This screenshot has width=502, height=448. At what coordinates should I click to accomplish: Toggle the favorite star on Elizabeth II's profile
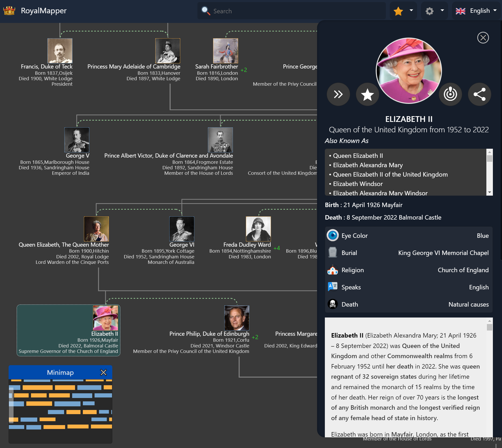tap(367, 94)
